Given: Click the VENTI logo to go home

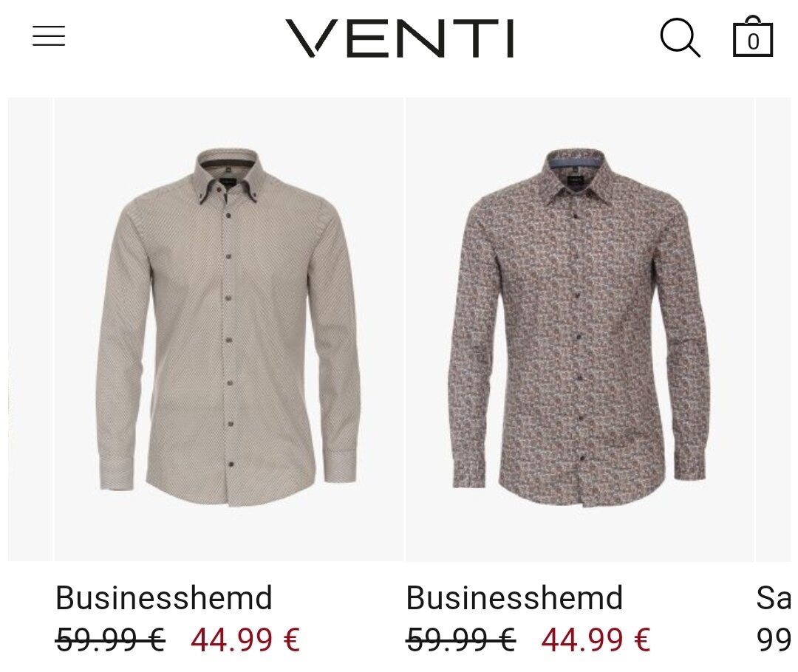Looking at the screenshot, I should pyautogui.click(x=400, y=38).
